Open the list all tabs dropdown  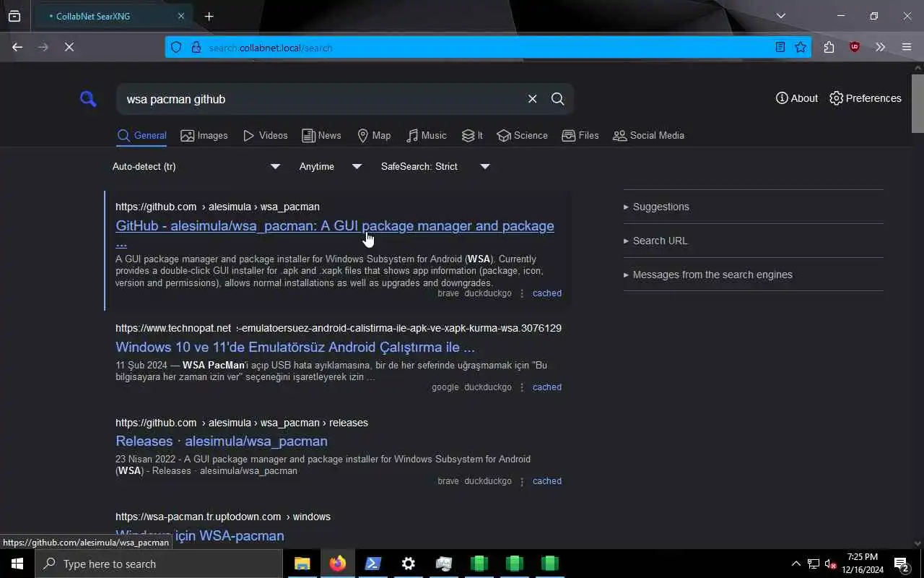(780, 16)
